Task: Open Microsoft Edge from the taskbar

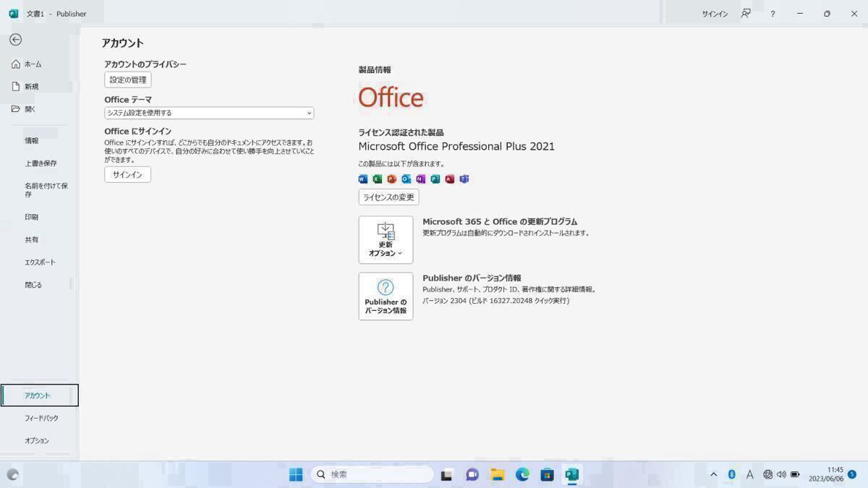Action: tap(522, 474)
